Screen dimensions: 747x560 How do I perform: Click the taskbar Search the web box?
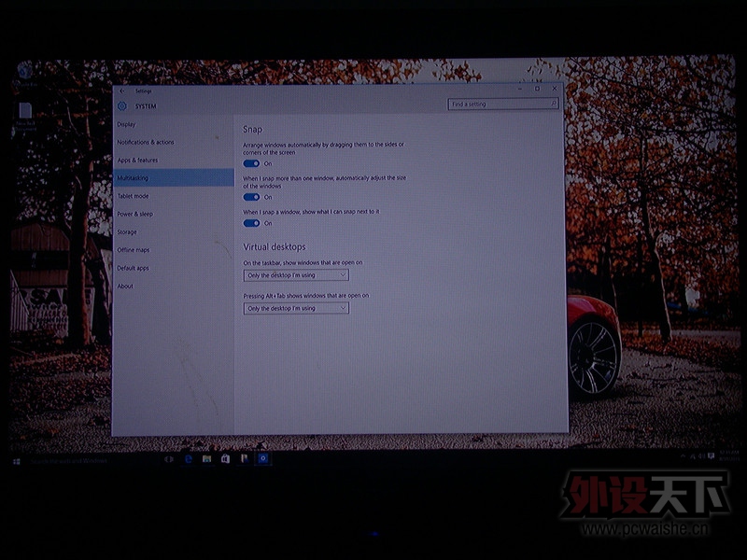91,460
